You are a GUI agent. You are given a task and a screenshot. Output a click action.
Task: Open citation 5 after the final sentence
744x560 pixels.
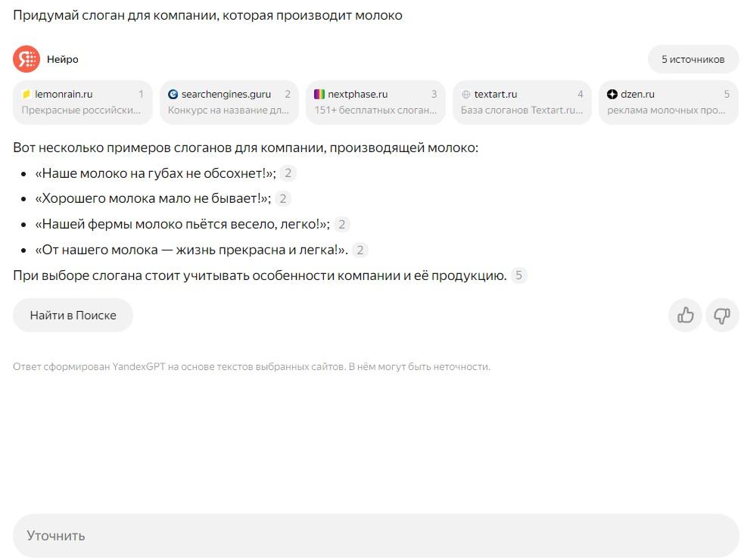[x=518, y=275]
